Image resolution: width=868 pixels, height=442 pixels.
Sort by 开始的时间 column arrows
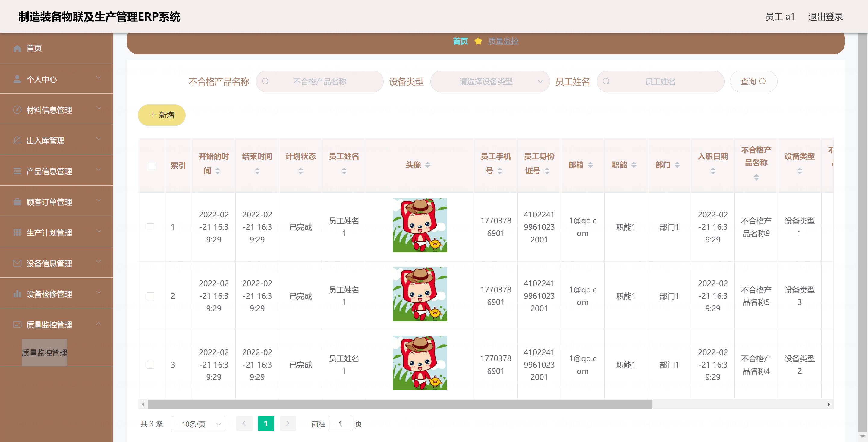[x=218, y=171]
